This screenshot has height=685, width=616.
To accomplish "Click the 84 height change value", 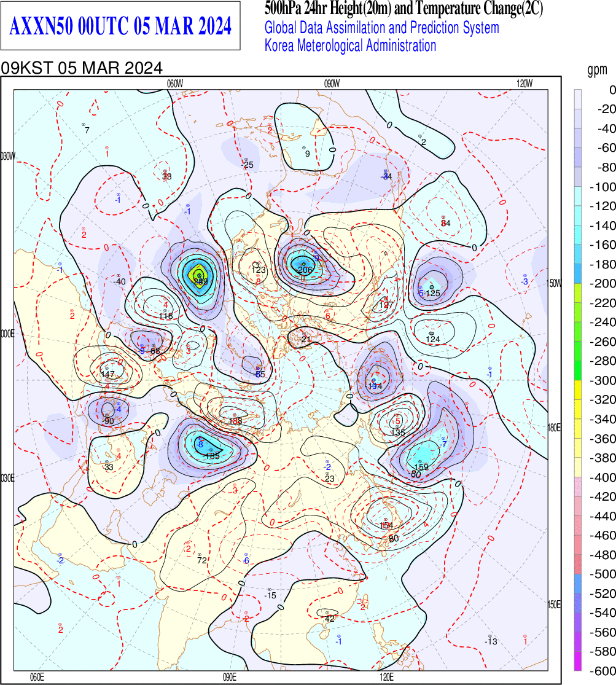I will click(x=445, y=223).
